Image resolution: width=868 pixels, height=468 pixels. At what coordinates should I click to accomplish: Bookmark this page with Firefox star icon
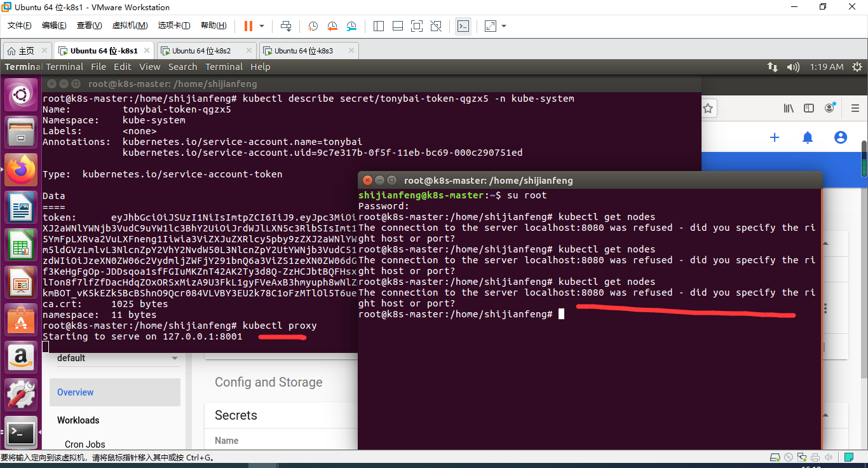(x=707, y=109)
